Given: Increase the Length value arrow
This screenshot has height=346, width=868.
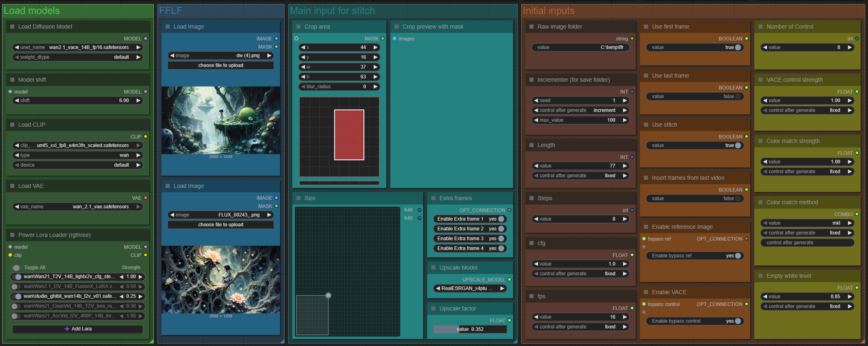Looking at the screenshot, I should coord(625,166).
